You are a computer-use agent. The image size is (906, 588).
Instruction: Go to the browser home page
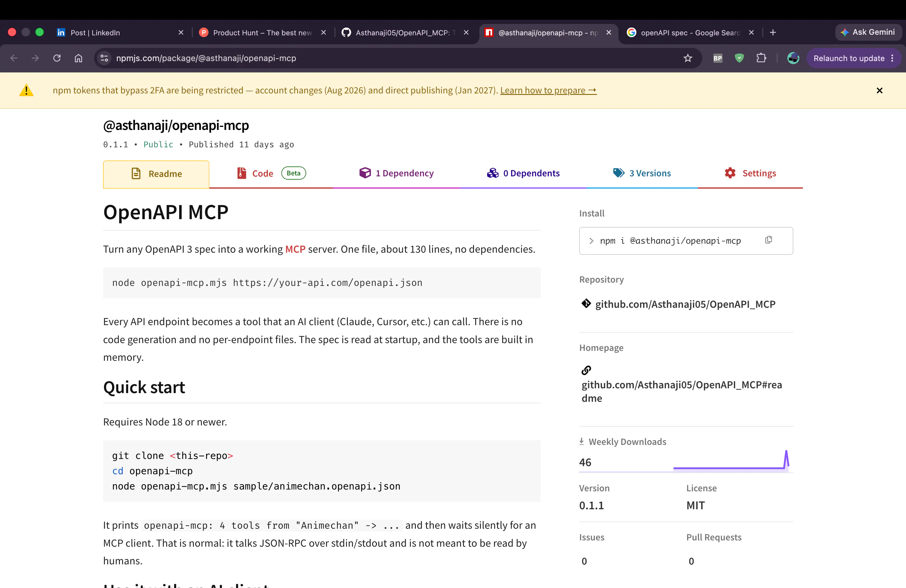click(x=78, y=58)
